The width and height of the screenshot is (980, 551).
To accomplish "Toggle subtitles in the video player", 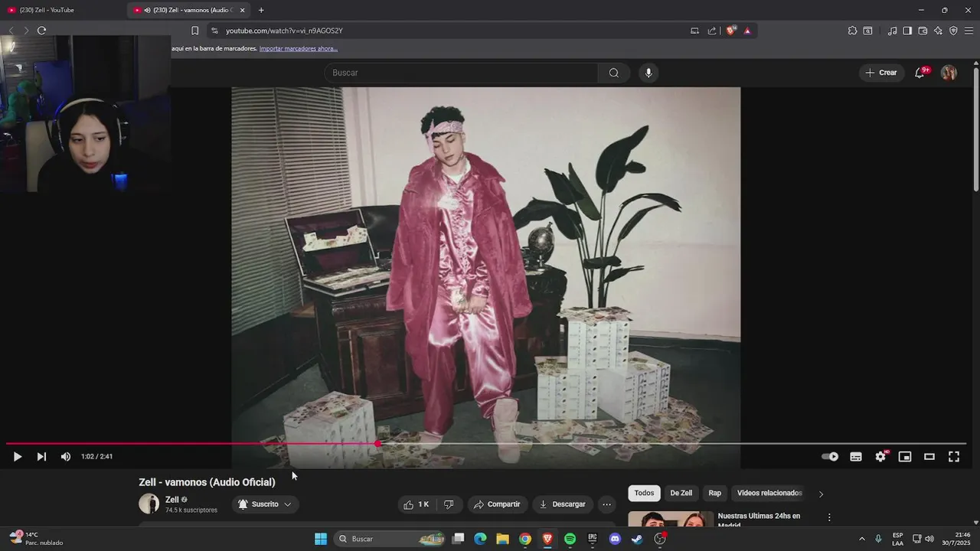I will 856,457.
